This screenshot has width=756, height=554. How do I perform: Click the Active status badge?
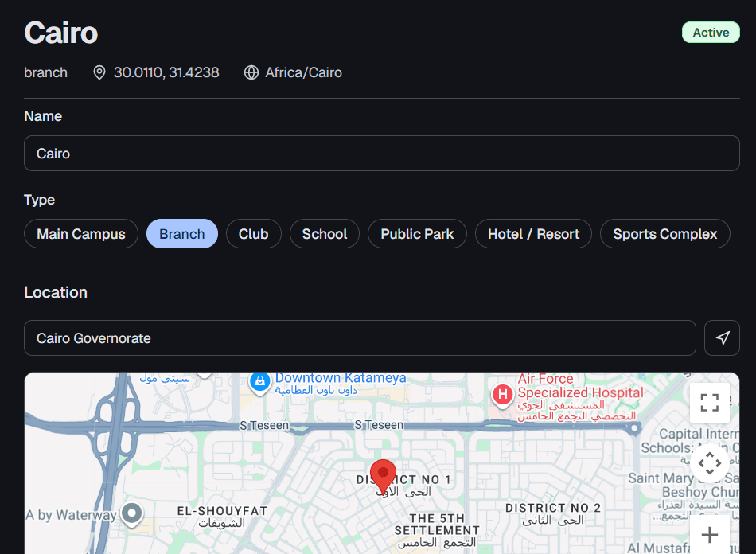coord(711,33)
